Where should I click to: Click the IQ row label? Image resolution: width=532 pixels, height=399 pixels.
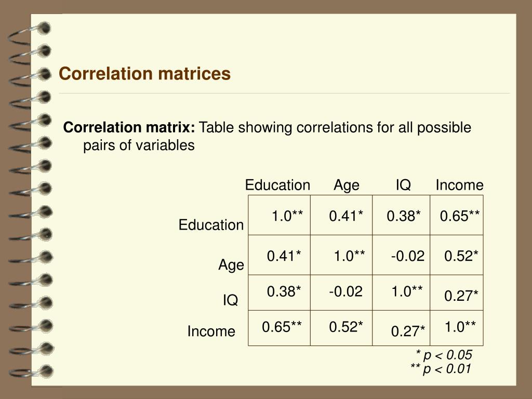pyautogui.click(x=230, y=300)
